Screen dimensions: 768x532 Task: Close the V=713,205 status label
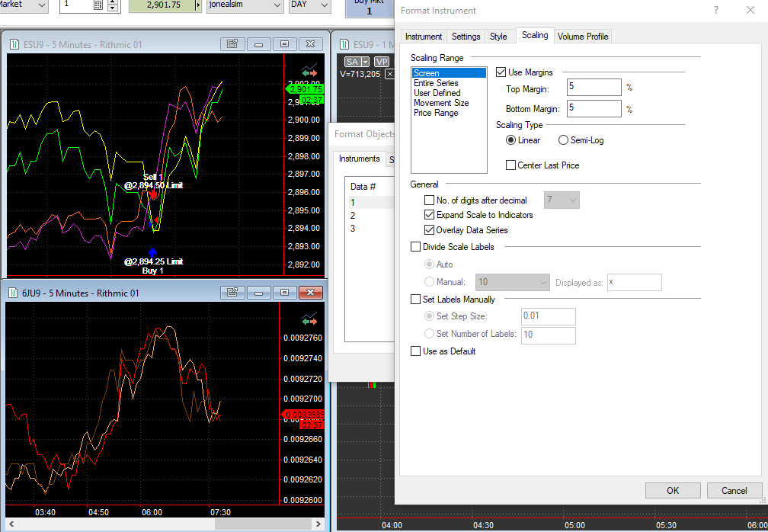point(389,74)
